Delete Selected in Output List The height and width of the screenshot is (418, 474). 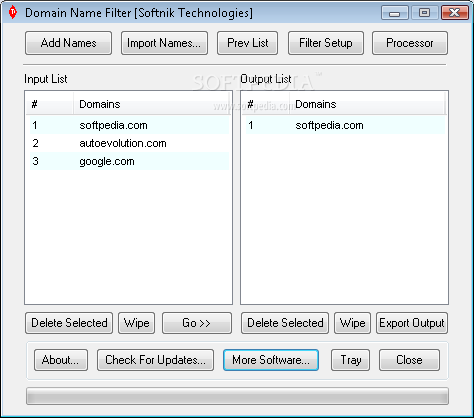(285, 323)
